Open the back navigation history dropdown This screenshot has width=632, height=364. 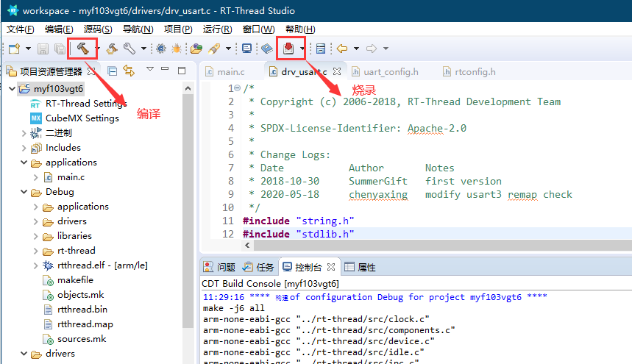click(x=356, y=49)
